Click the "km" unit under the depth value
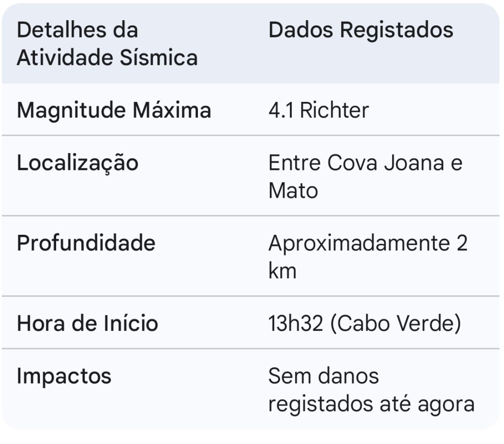Image resolution: width=504 pixels, height=444 pixels. 282,271
